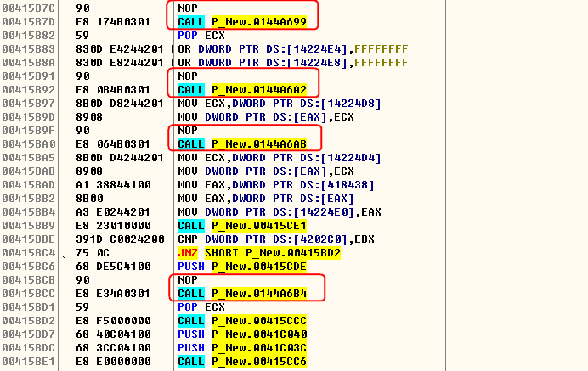Click OR DWORD PTR DS:[14224E4],FFFFFFFF instruction
588x371 pixels.
[293, 49]
